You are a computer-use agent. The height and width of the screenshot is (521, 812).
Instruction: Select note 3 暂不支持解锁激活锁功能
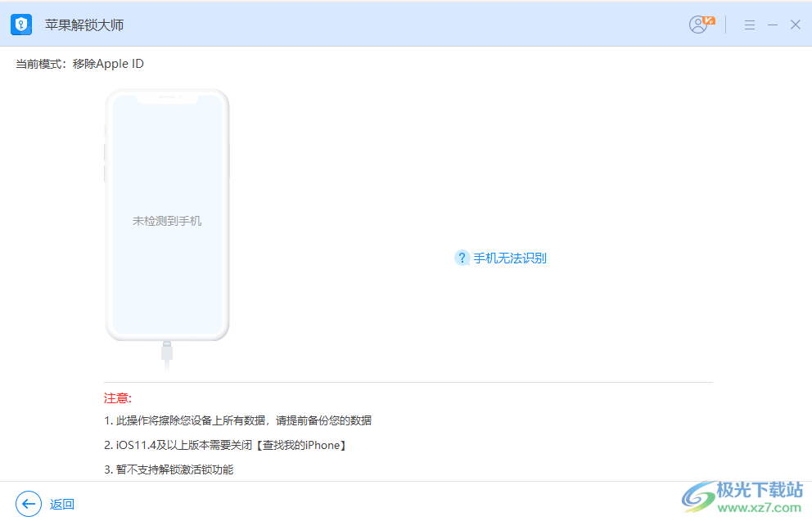tap(169, 469)
